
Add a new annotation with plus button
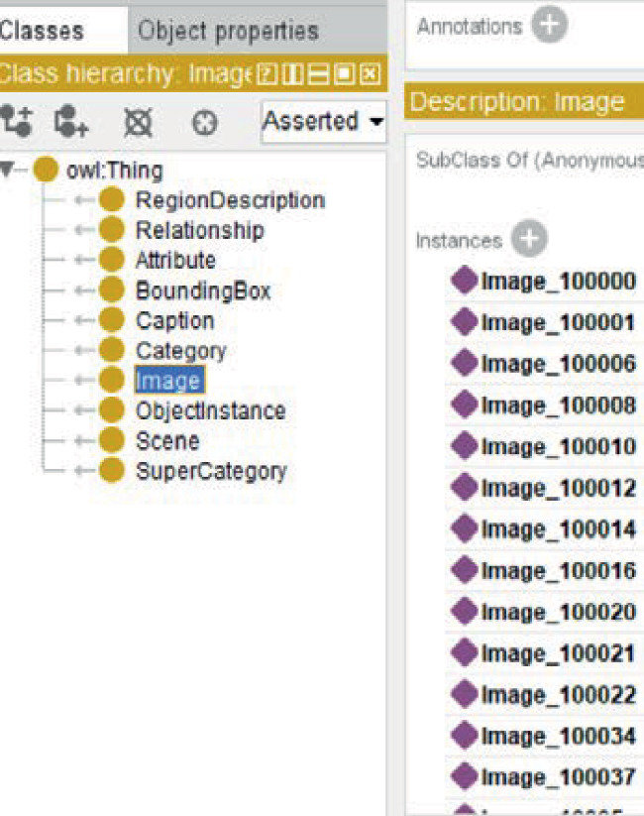(x=549, y=25)
